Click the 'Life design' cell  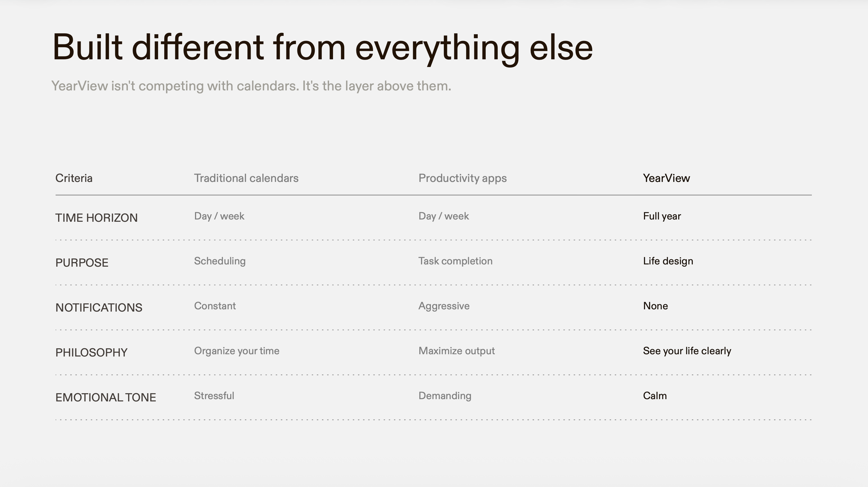[x=668, y=261]
